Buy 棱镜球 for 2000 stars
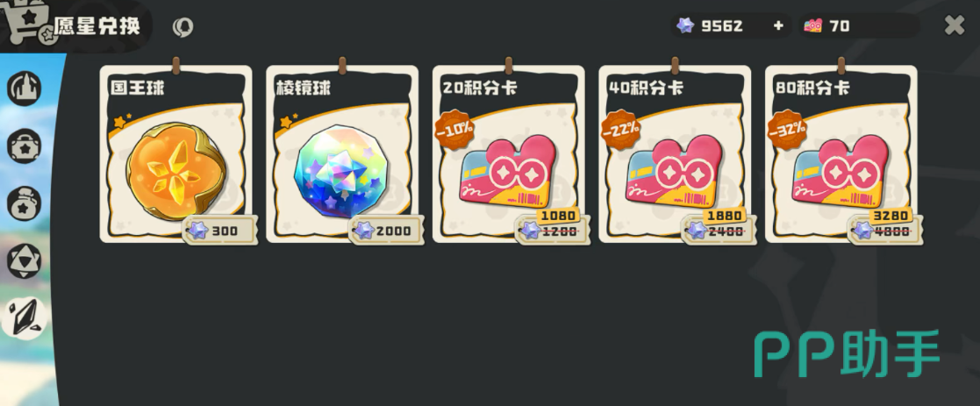Image resolution: width=980 pixels, height=406 pixels. coord(386,231)
